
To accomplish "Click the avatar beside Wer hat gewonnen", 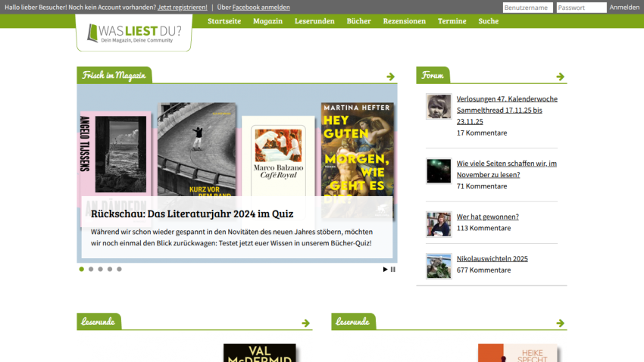I will tap(439, 224).
